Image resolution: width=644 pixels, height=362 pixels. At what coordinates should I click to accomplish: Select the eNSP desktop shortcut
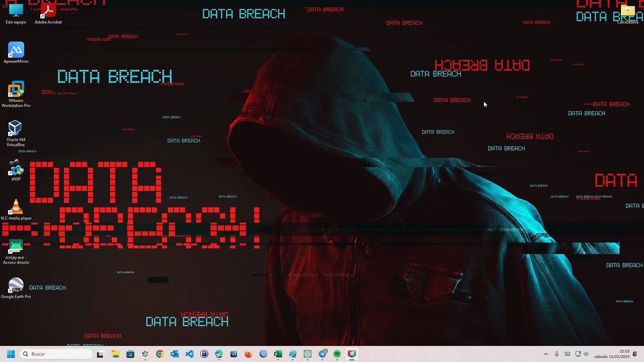pyautogui.click(x=16, y=170)
